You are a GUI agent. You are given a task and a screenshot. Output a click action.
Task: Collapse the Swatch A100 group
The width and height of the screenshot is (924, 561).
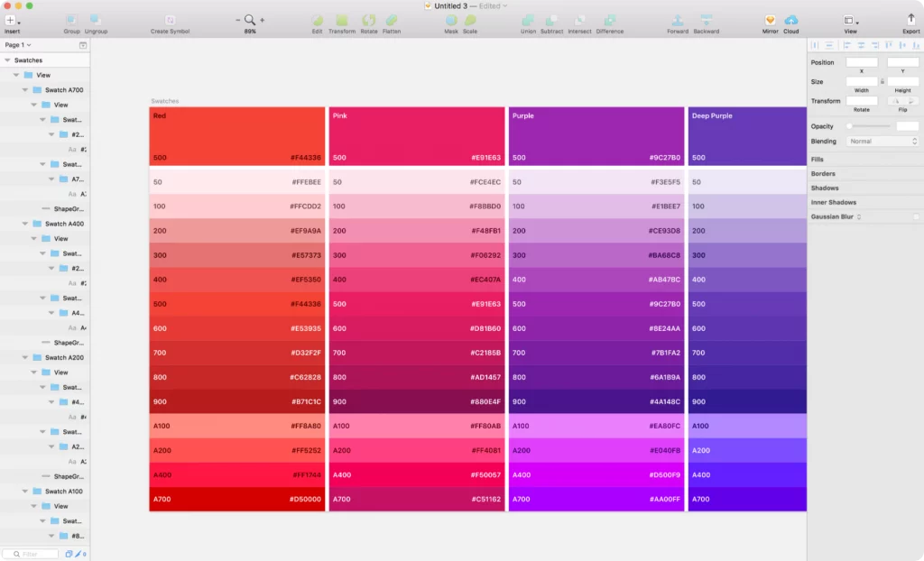[x=24, y=492]
